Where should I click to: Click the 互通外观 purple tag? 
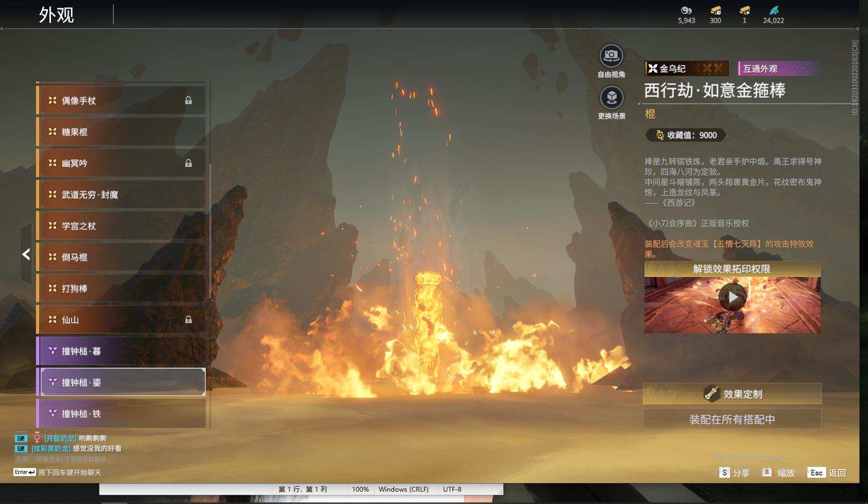[779, 69]
